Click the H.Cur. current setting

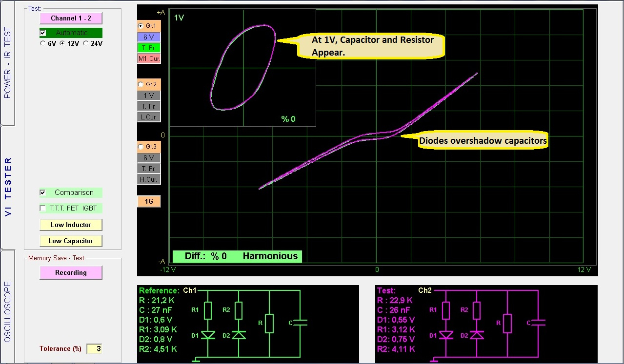(x=149, y=179)
